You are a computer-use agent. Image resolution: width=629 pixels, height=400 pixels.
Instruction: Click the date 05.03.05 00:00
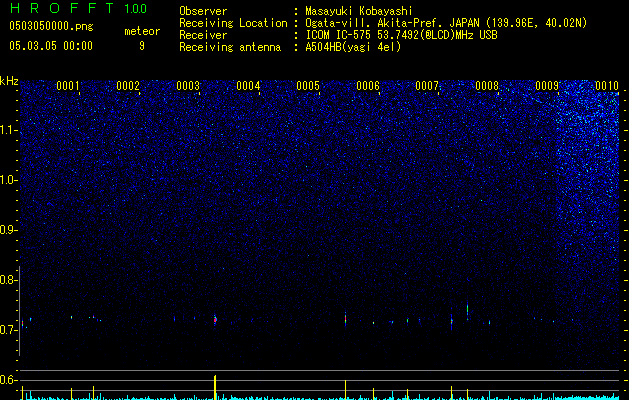tap(51, 46)
